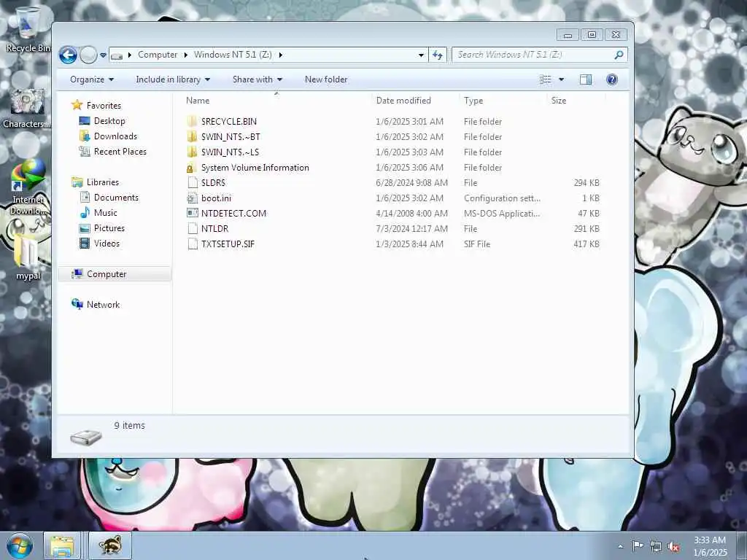Select Internet Download Manager desktop shortcut
Screen dimensions: 747x560
pyautogui.click(x=27, y=187)
